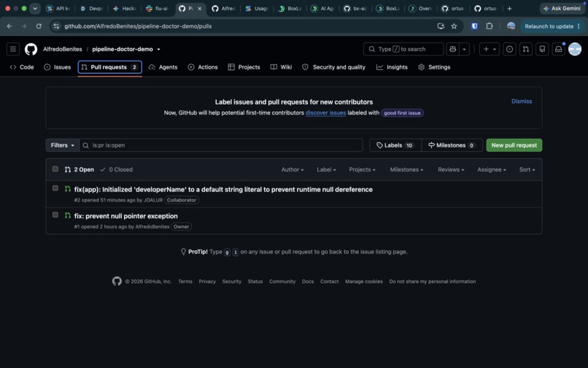588x368 pixels.
Task: Select the Pull requests tab
Action: (x=110, y=67)
